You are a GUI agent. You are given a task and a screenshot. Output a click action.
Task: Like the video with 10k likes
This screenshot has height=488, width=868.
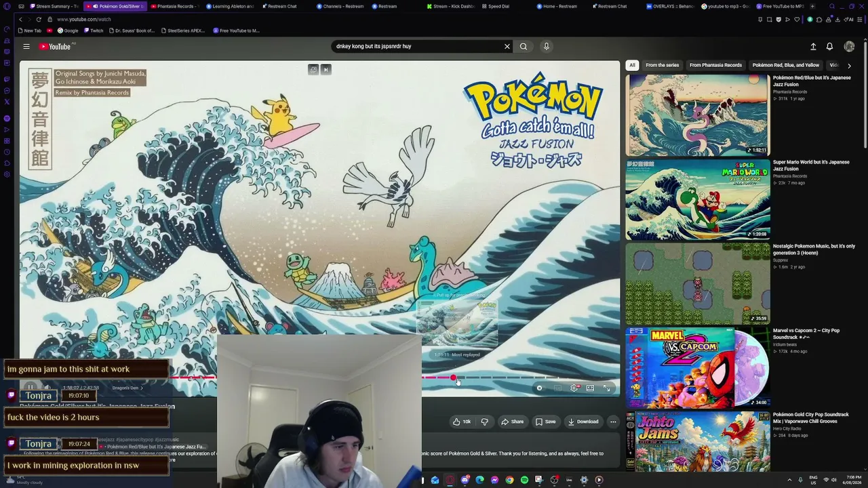point(462,422)
